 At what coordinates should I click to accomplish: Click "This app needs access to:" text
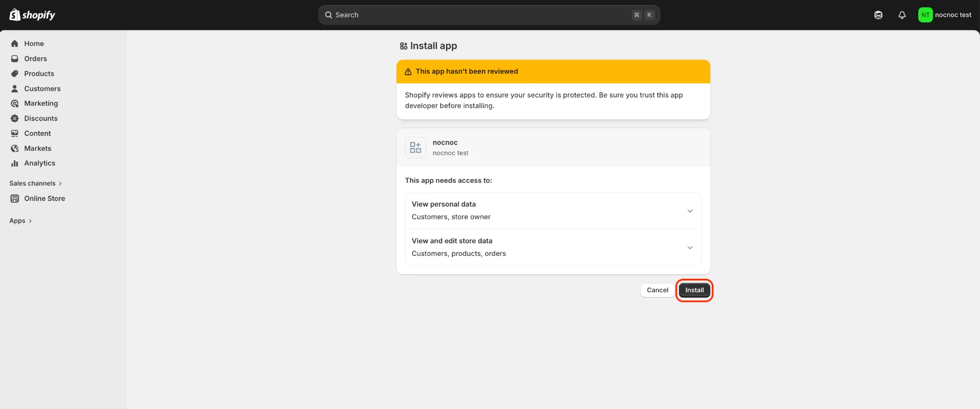click(448, 180)
